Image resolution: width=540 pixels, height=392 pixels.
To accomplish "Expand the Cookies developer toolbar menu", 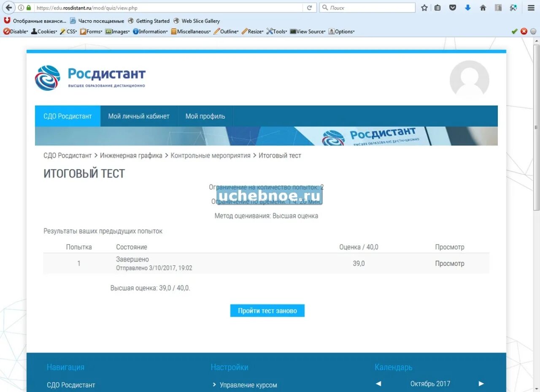I will pyautogui.click(x=44, y=31).
